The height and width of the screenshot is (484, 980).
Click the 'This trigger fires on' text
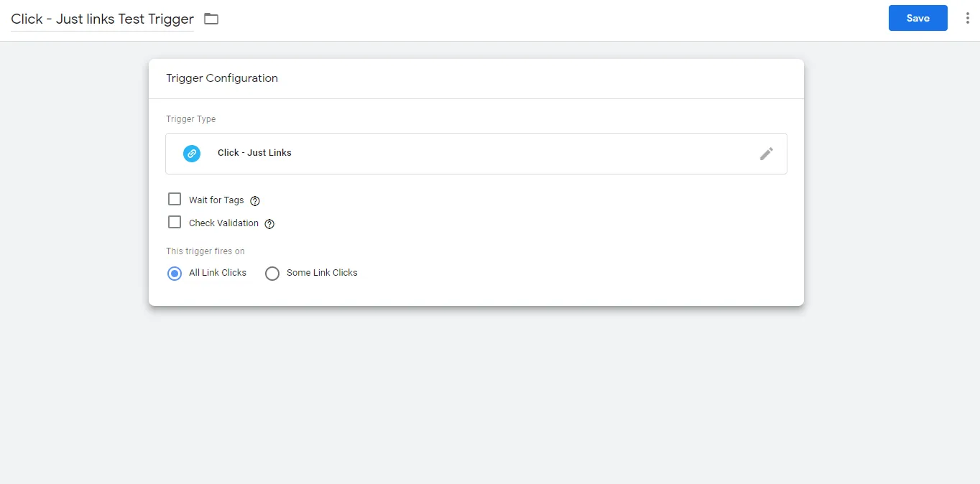click(x=205, y=251)
